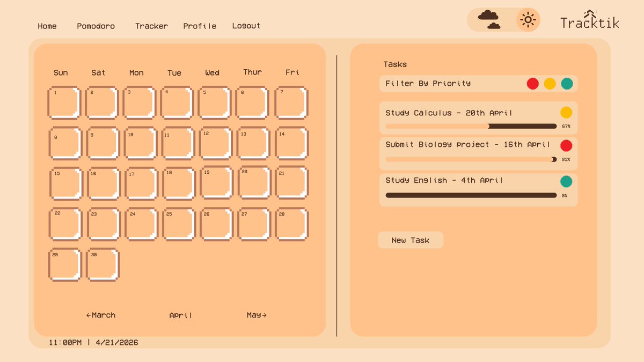
Task: Select calendar day 30
Action: click(103, 264)
